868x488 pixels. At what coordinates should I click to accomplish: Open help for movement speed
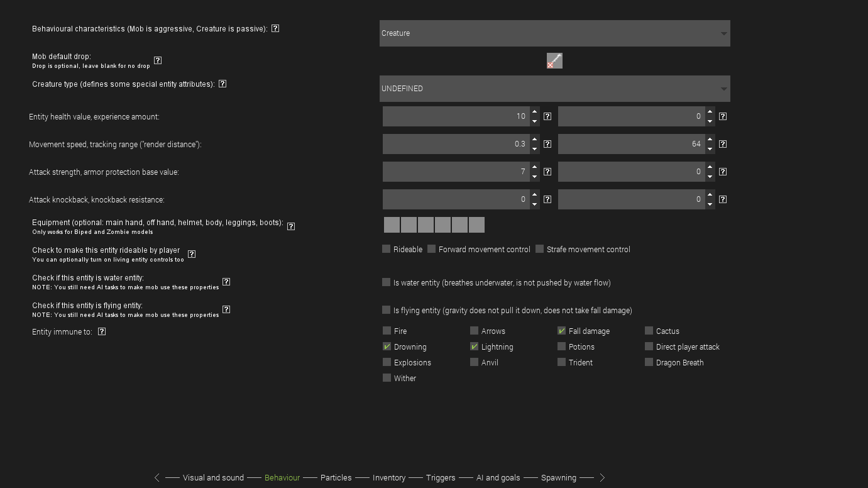547,143
